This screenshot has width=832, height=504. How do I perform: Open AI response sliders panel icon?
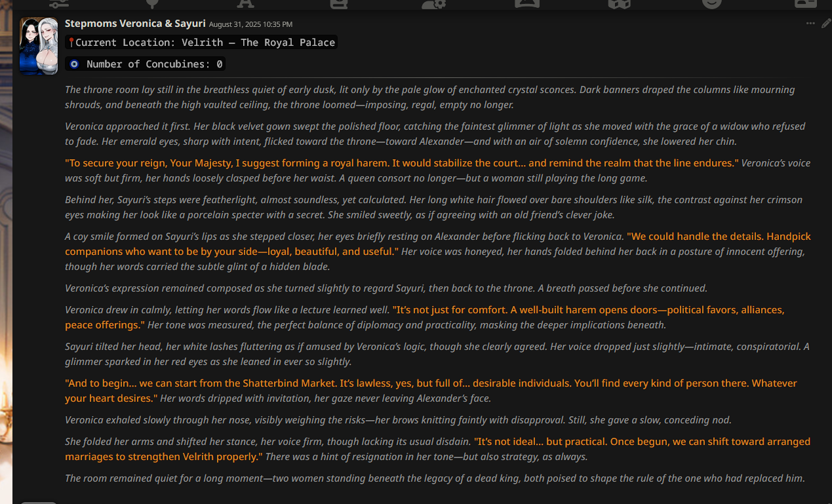59,3
